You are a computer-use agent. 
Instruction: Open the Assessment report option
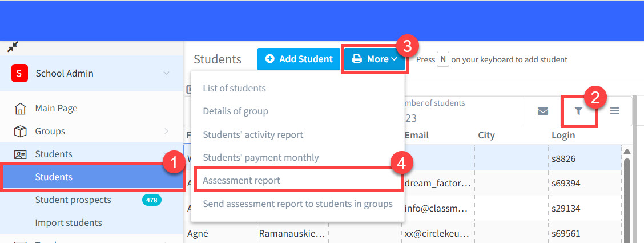(241, 180)
